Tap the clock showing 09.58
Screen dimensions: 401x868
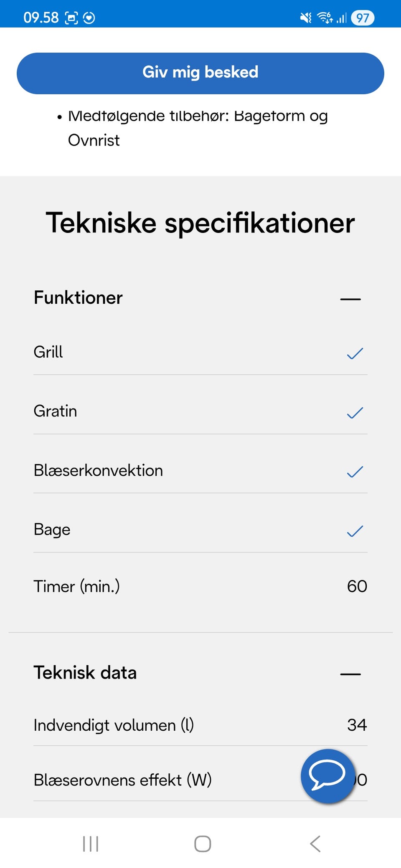(x=41, y=18)
